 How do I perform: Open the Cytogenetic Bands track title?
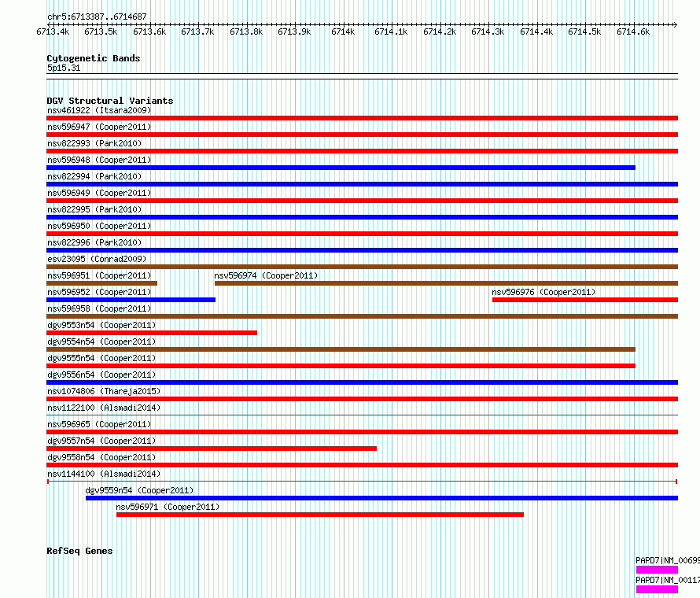coord(94,58)
